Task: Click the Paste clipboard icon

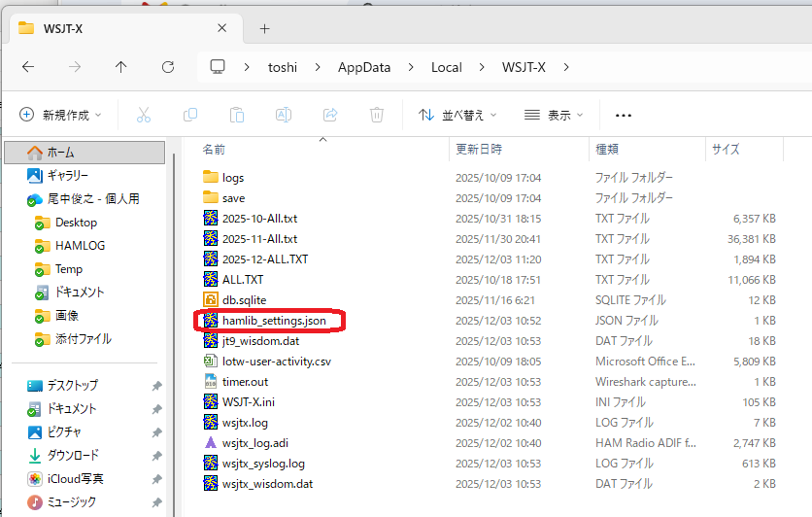Action: click(237, 115)
